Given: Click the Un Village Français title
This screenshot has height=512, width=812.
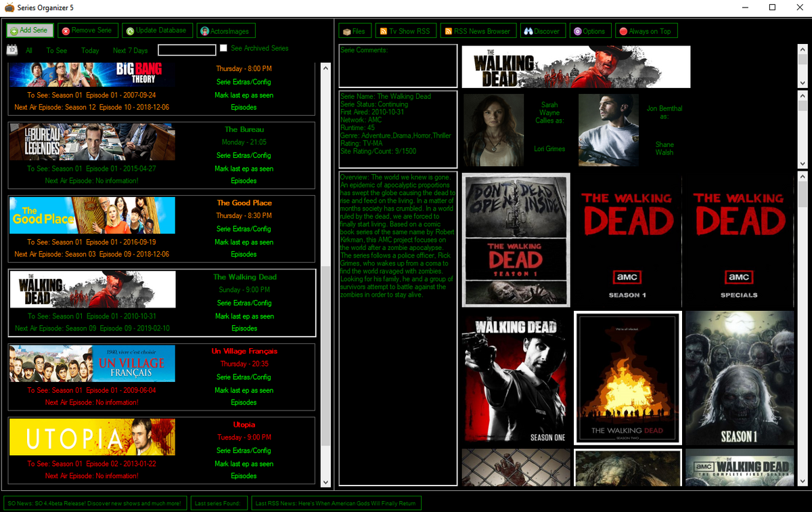Looking at the screenshot, I should pos(244,351).
